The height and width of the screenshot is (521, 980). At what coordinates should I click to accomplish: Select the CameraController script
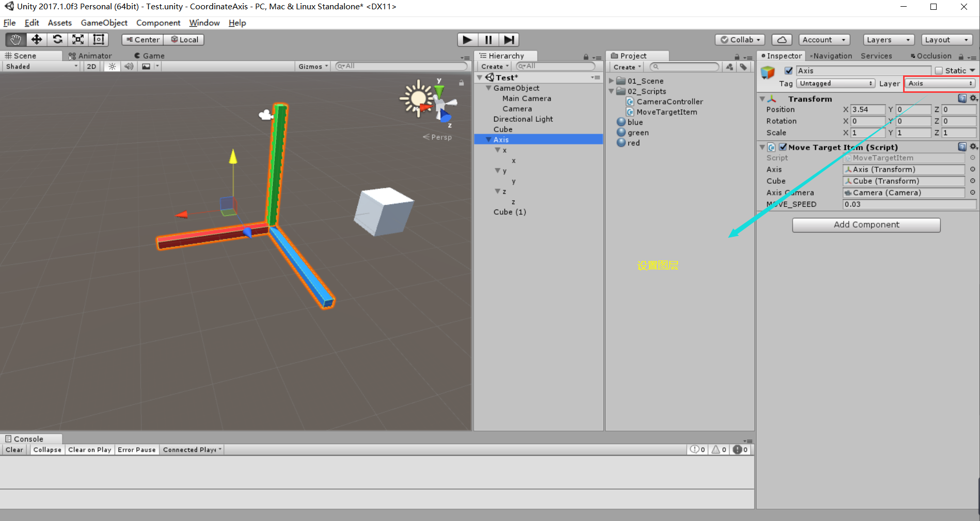click(670, 102)
